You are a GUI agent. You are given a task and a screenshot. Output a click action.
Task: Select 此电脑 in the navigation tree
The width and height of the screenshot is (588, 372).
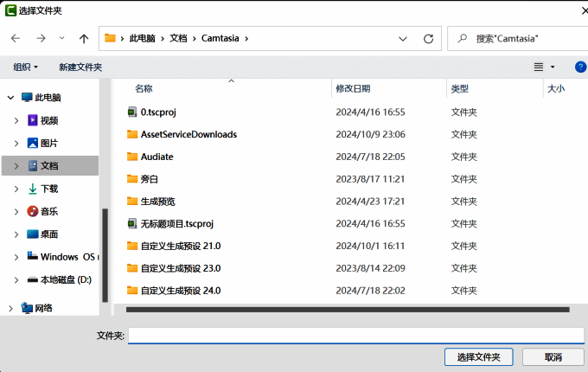48,98
